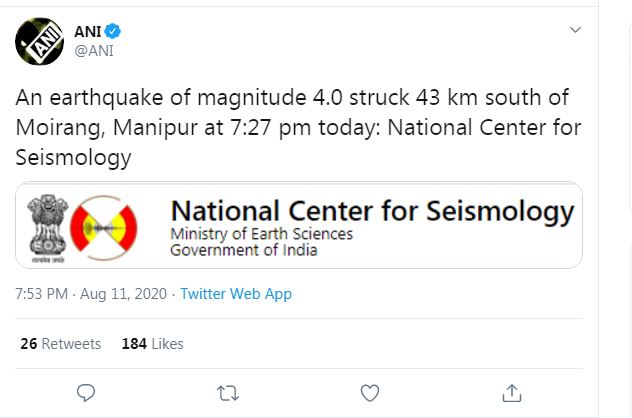The width and height of the screenshot is (632, 418).
Task: Open the share tweet options icon
Action: [x=512, y=393]
